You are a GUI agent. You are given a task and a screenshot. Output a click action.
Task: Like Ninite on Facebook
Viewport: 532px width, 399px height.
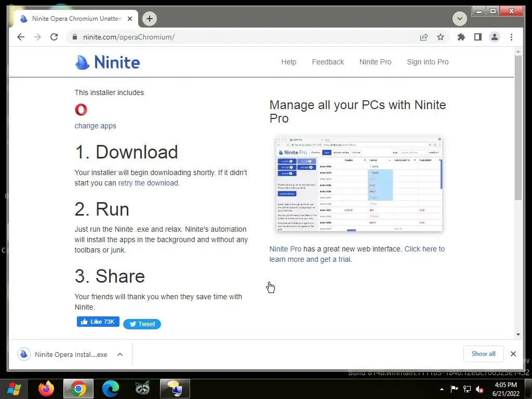[x=98, y=322]
